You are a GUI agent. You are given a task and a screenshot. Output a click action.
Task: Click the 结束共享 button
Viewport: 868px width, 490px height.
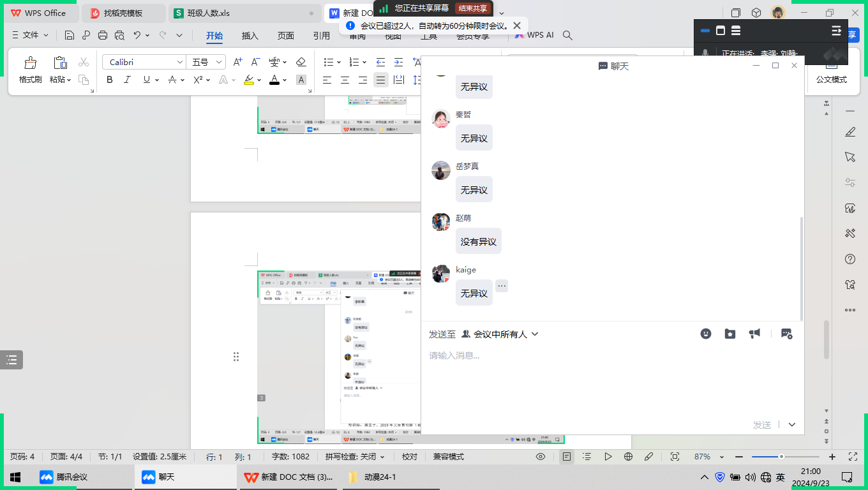pyautogui.click(x=473, y=8)
